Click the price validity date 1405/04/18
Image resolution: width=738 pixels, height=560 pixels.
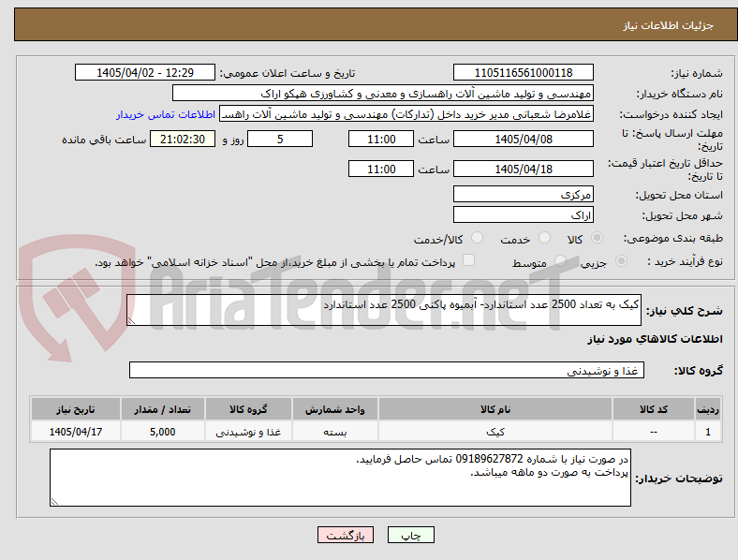coord(523,169)
